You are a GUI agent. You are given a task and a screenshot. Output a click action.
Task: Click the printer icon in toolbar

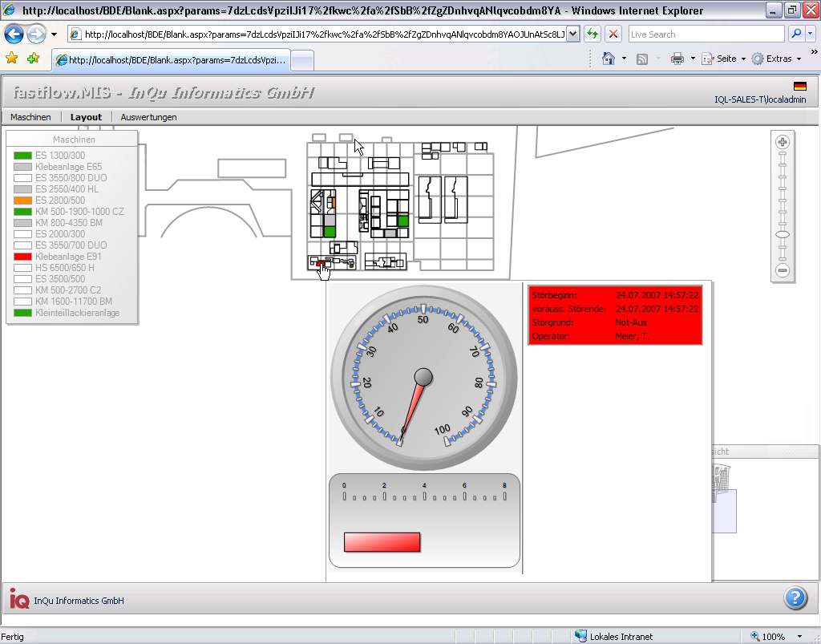[677, 59]
